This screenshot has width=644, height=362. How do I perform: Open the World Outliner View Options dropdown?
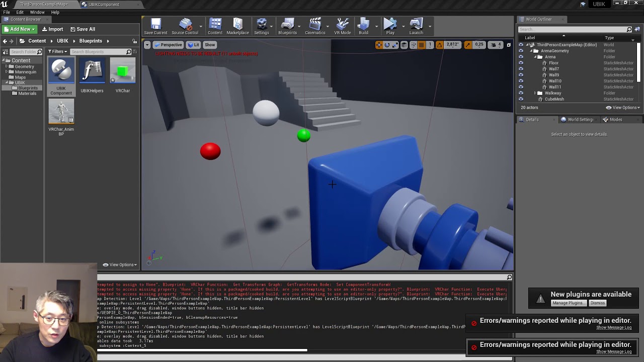pyautogui.click(x=623, y=108)
